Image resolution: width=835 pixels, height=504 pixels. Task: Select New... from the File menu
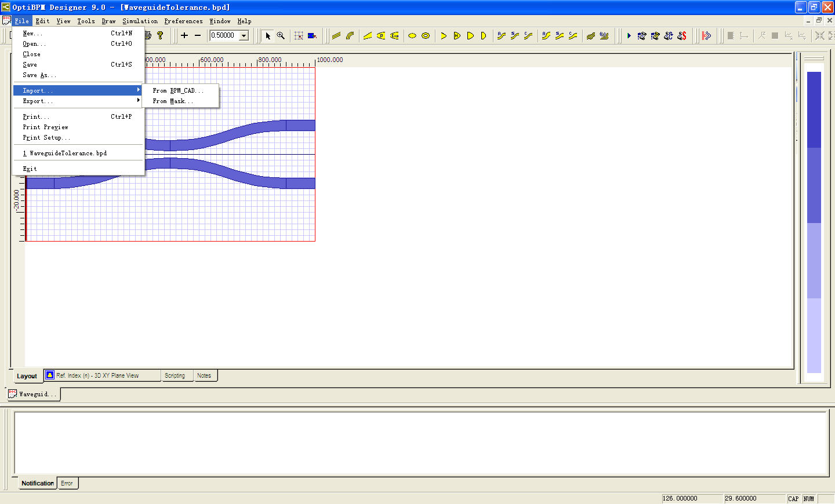coord(78,33)
